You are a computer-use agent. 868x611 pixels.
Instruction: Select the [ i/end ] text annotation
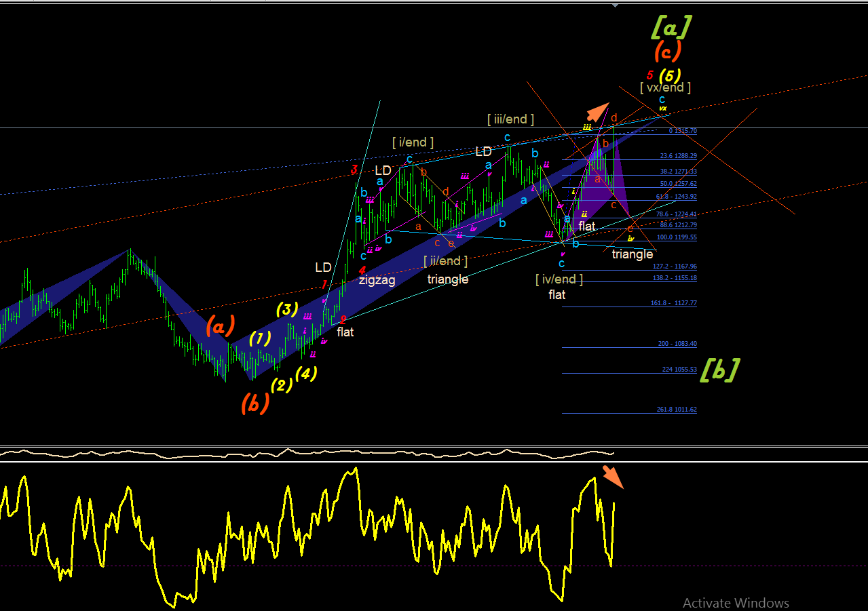[413, 142]
